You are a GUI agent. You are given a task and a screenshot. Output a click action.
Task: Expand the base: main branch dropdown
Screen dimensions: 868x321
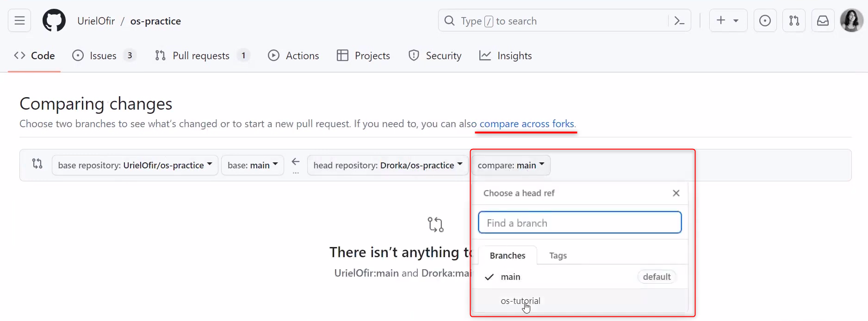click(253, 165)
